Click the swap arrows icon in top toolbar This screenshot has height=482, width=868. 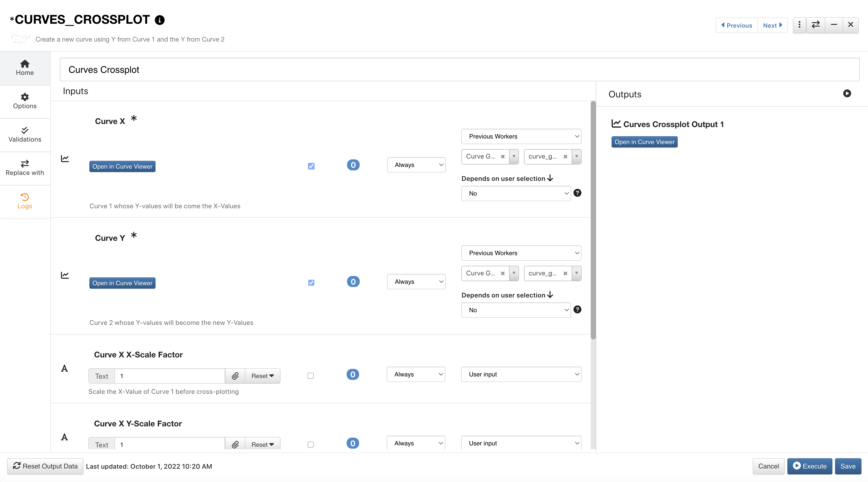[815, 25]
